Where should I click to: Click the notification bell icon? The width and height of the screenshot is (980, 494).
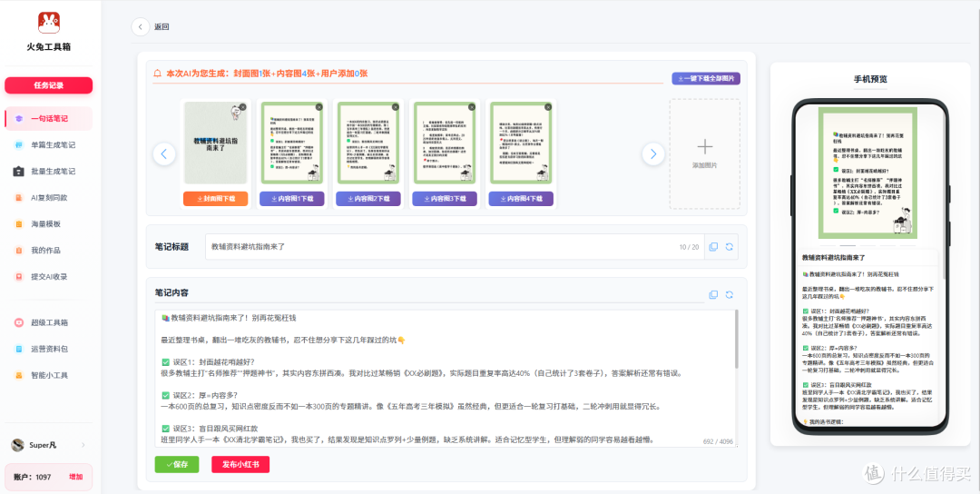(158, 74)
